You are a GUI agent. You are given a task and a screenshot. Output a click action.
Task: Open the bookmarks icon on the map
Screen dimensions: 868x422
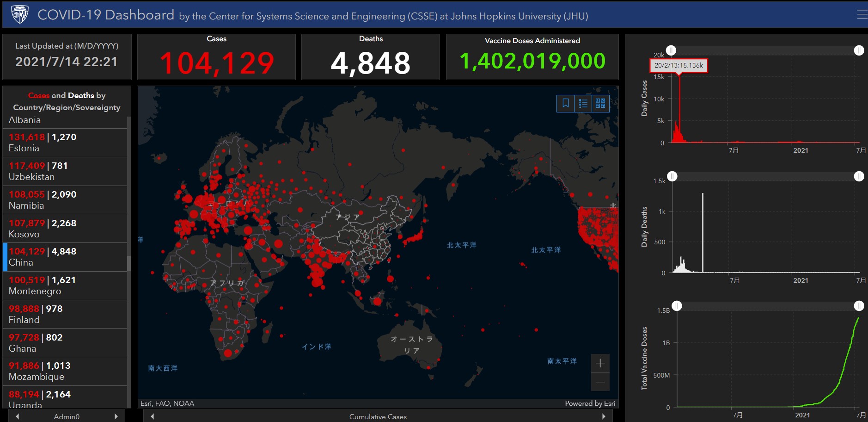[565, 103]
